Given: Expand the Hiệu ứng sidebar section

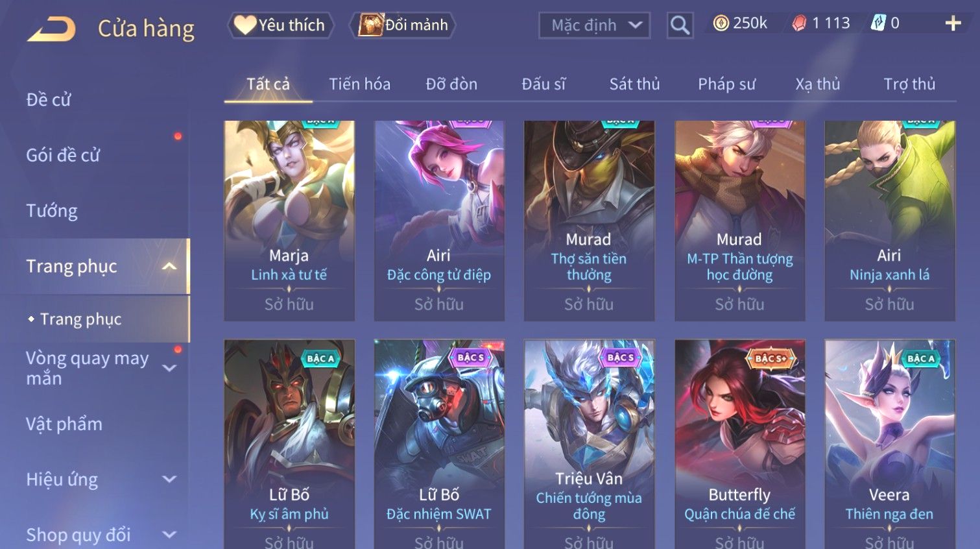Looking at the screenshot, I should coord(169,479).
